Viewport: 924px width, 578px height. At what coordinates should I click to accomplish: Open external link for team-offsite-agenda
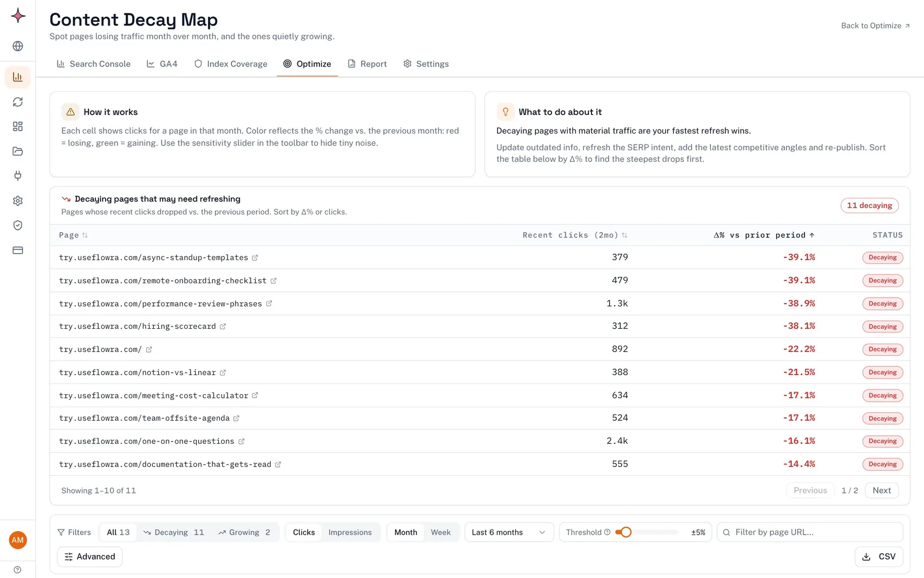236,418
